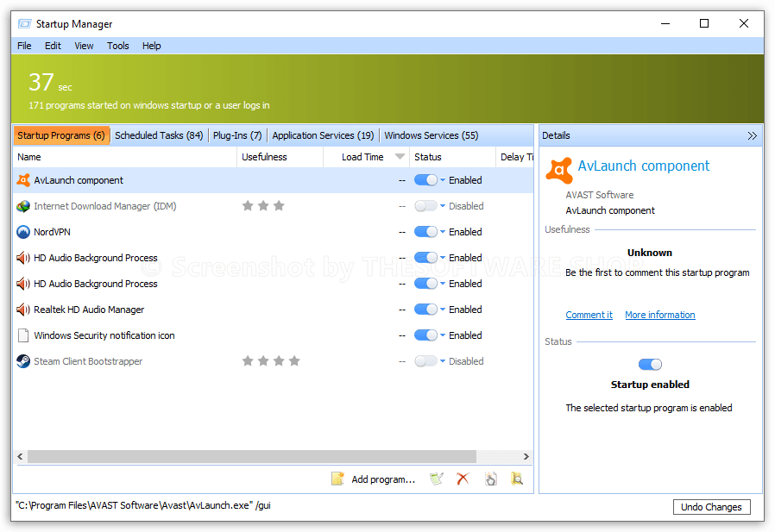The image size is (775, 532).
Task: Click the sort arrow next to Load Time
Action: (400, 157)
